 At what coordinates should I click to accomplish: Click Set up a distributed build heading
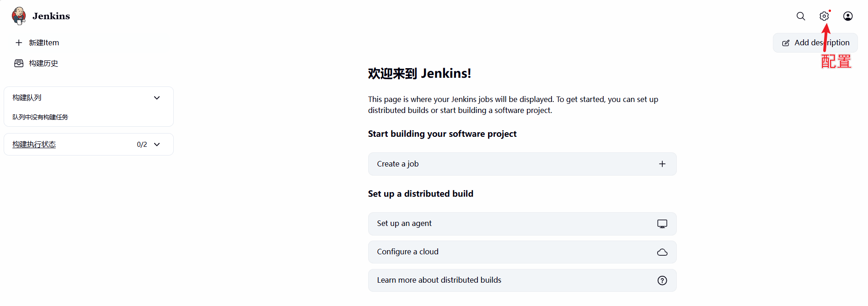click(x=421, y=193)
